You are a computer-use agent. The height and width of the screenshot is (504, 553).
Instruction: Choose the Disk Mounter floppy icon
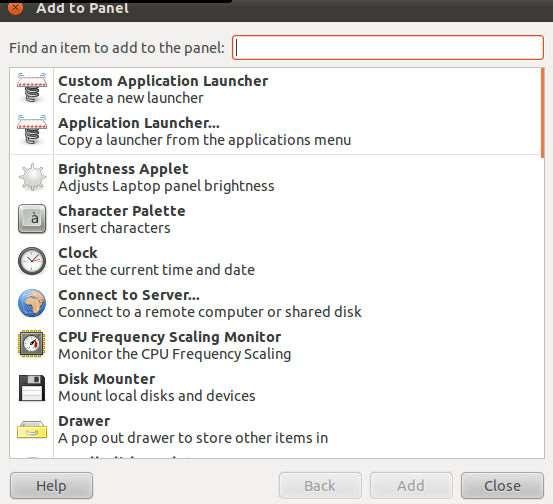tap(32, 388)
